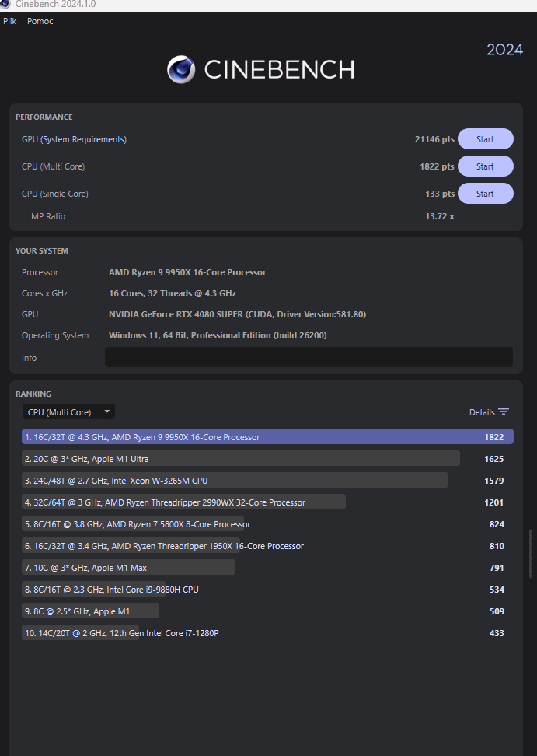The width and height of the screenshot is (537, 756).
Task: Click the PERFORMANCE section heading
Action: click(44, 117)
